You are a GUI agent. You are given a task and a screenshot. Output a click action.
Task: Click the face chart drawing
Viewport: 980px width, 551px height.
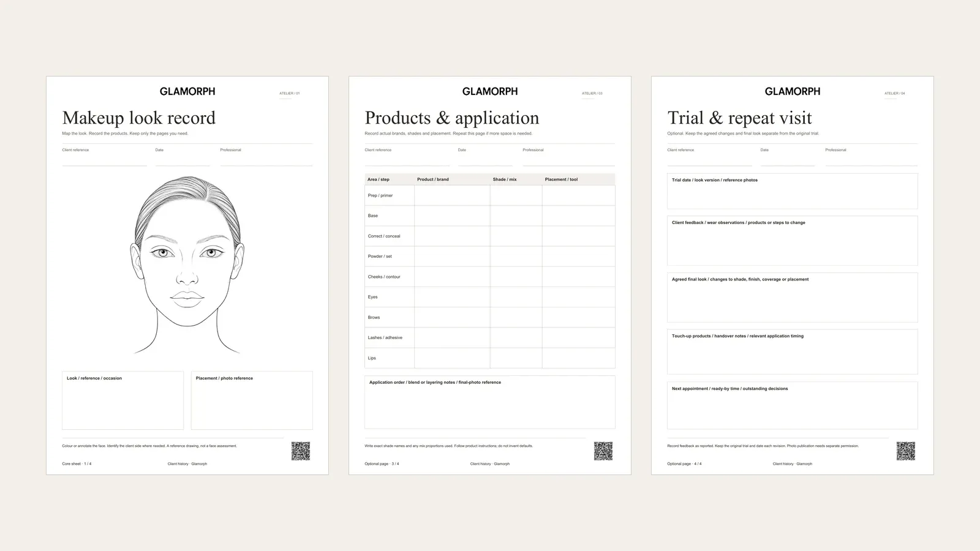click(x=187, y=265)
